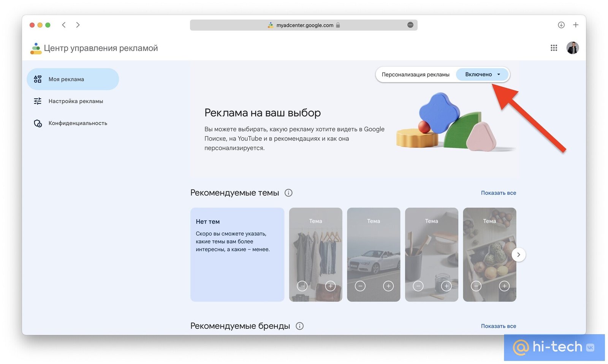The height and width of the screenshot is (364, 608).
Task: Click minus on the car topic card
Action: (x=360, y=286)
